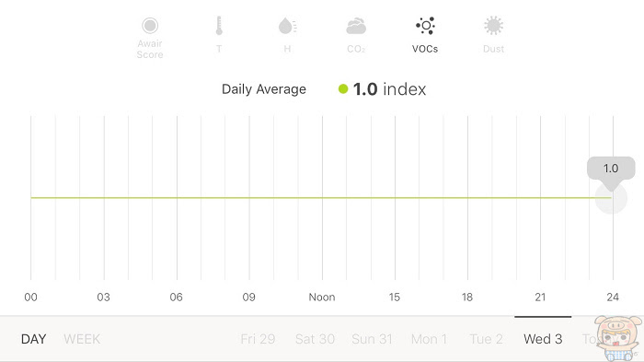Choose the Tue 2 date
Screen dimensions: 644x362
(487, 339)
